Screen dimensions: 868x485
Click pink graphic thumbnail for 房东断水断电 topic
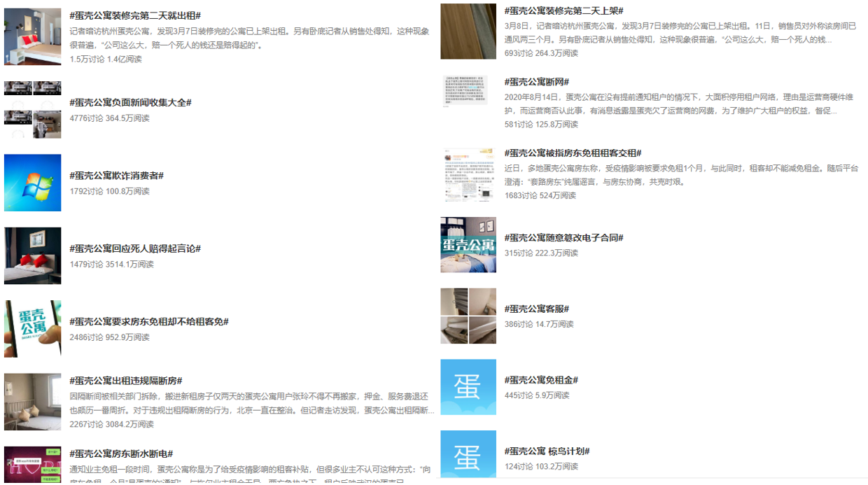click(32, 465)
